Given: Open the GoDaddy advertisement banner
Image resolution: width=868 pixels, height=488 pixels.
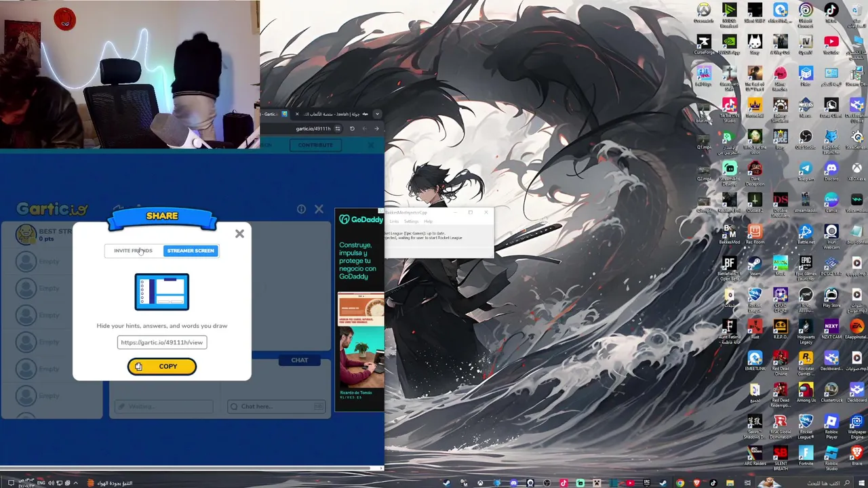Looking at the screenshot, I should pyautogui.click(x=360, y=310).
